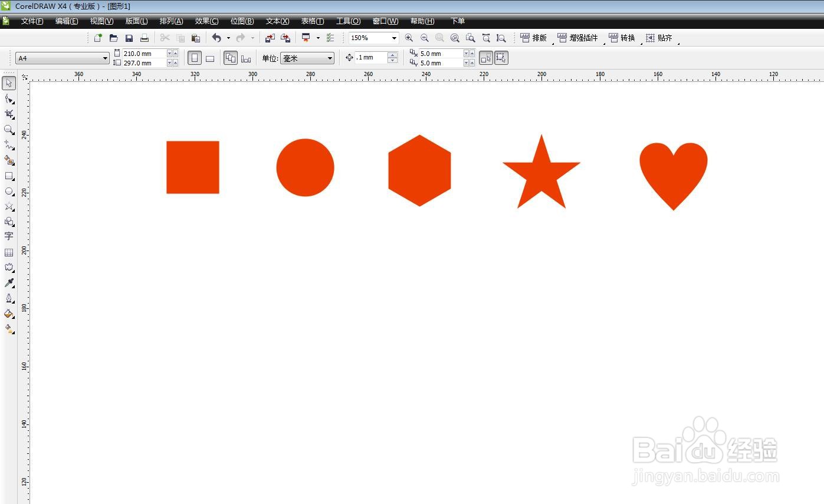Select the Interactive Blend tool
The height and width of the screenshot is (504, 824).
9,268
